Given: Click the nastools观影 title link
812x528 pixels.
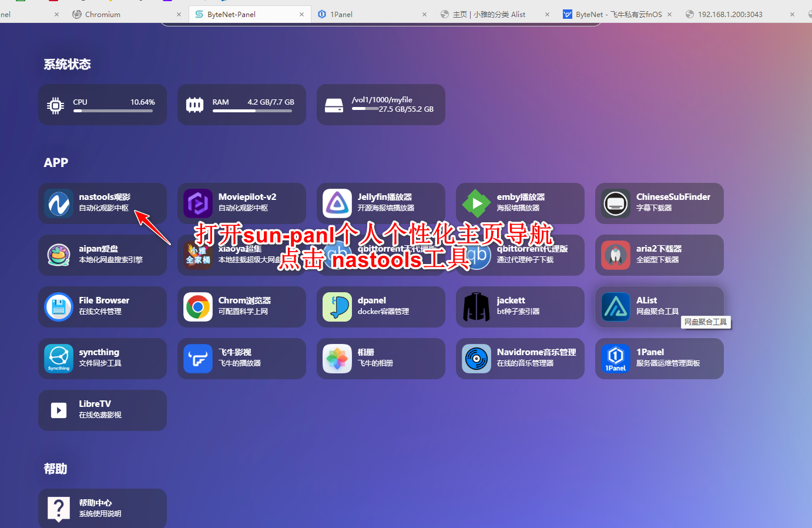Looking at the screenshot, I should click(105, 197).
